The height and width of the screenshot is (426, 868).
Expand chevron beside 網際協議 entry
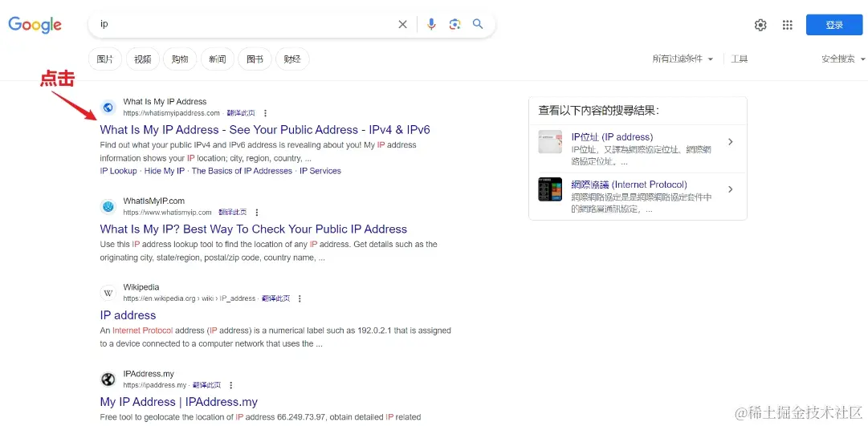(x=731, y=189)
